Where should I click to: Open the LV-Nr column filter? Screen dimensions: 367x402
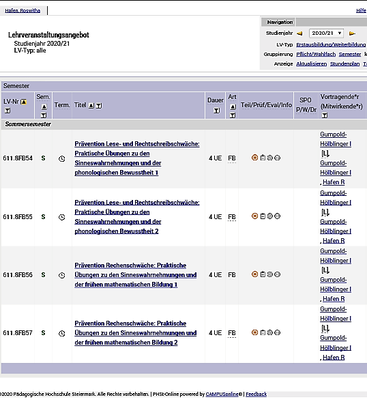pyautogui.click(x=8, y=111)
